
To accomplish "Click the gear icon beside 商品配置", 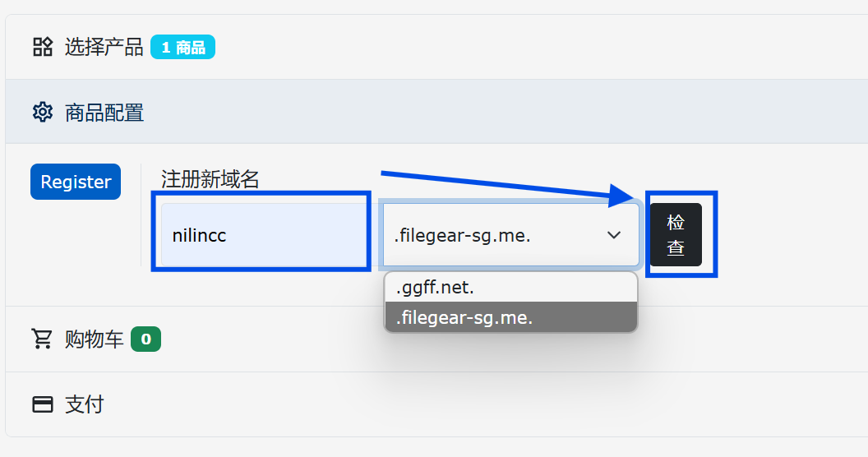I will (42, 112).
